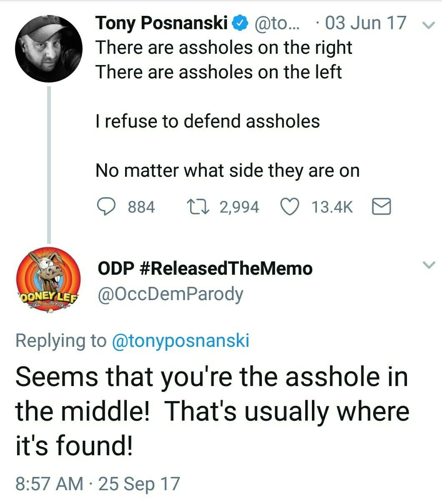Viewport: 442px width, 504px height.
Task: Select the 8:57 AM · 25 Sep 17 timestamp
Action: click(96, 484)
